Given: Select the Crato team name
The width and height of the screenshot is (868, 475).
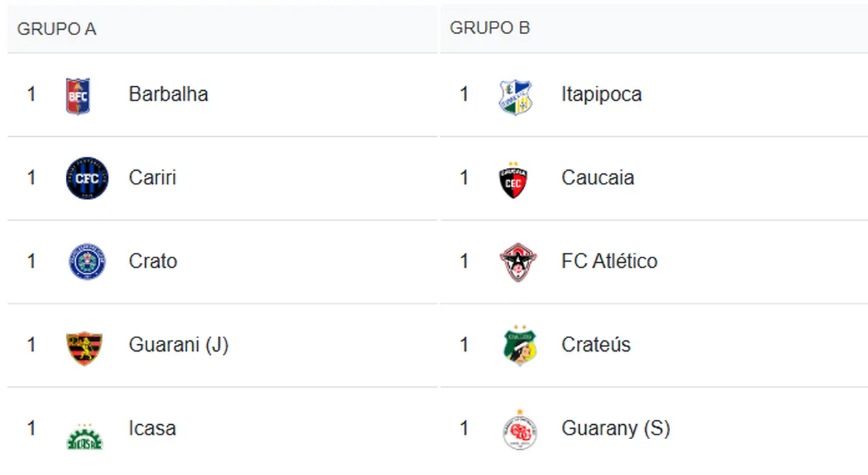Looking at the screenshot, I should [153, 262].
